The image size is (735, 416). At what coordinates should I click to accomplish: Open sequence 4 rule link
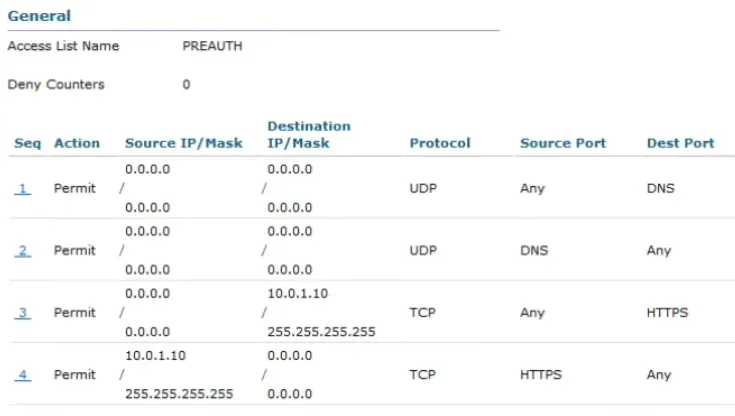point(23,375)
